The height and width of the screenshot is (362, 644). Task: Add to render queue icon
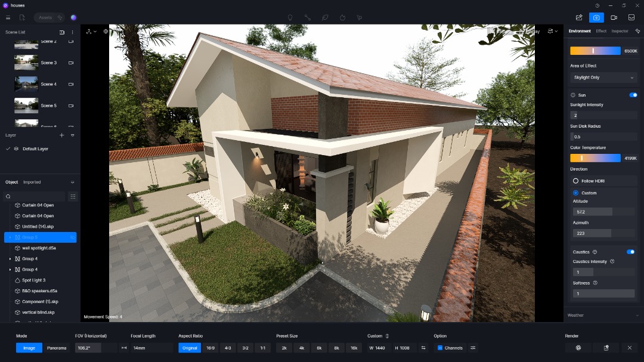(x=606, y=348)
